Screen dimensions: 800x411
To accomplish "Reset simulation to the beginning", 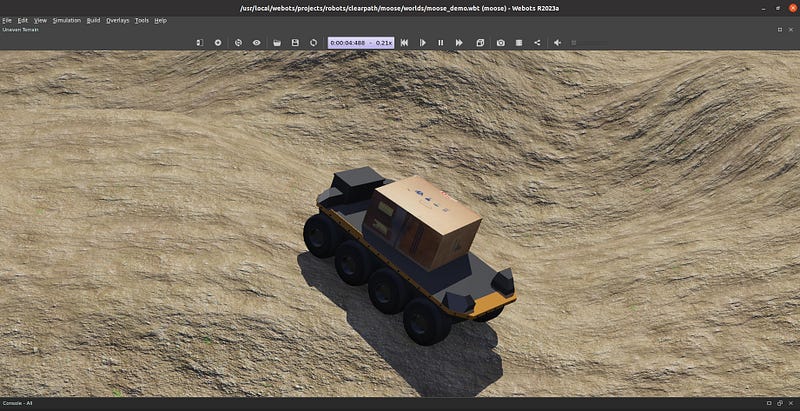I will [x=404, y=43].
